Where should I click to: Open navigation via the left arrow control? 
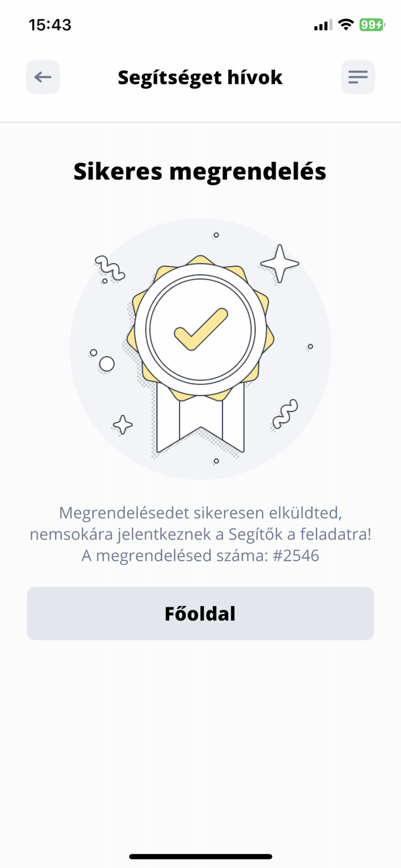pos(42,77)
